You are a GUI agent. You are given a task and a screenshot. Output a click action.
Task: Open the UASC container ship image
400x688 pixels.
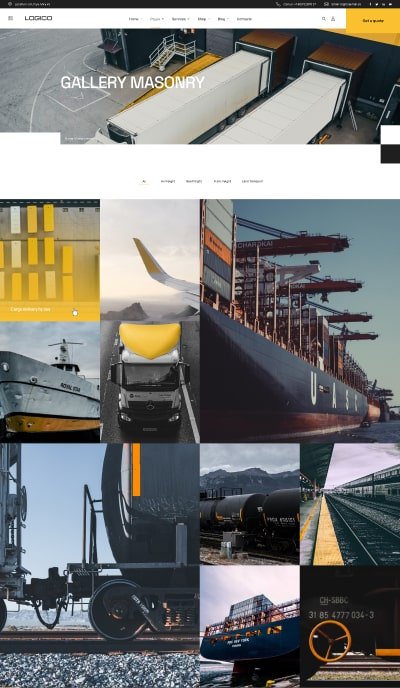(300, 321)
